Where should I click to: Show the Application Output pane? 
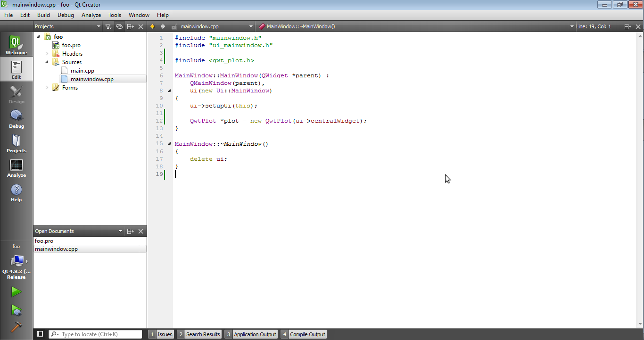coord(251,334)
